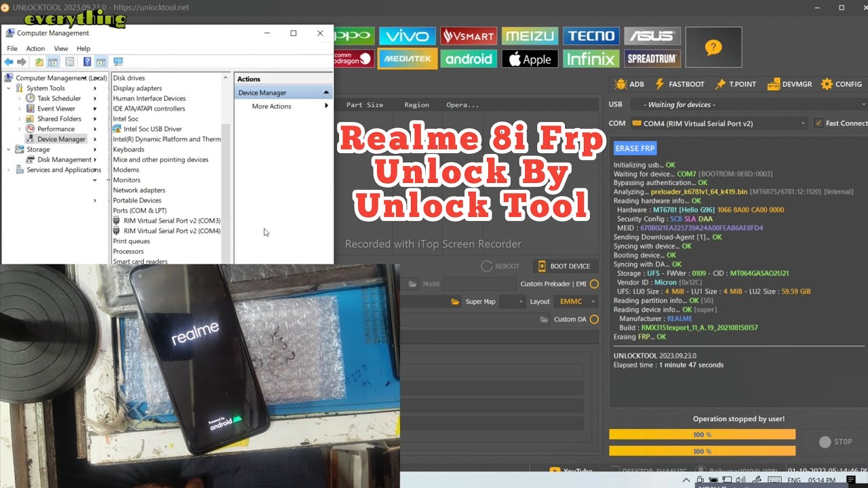Screen dimensions: 868x488
Task: Select the ASUS brand tile
Action: coord(652,36)
